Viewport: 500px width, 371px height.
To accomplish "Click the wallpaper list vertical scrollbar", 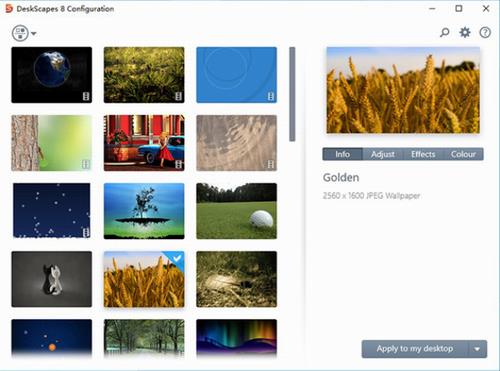I will pos(292,94).
